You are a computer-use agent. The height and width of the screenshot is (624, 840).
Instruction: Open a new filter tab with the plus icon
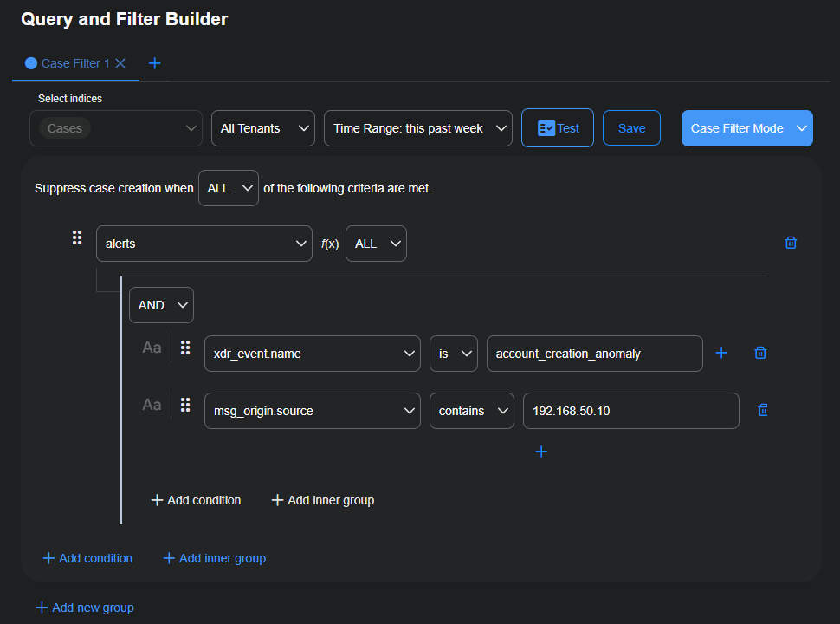pos(154,62)
